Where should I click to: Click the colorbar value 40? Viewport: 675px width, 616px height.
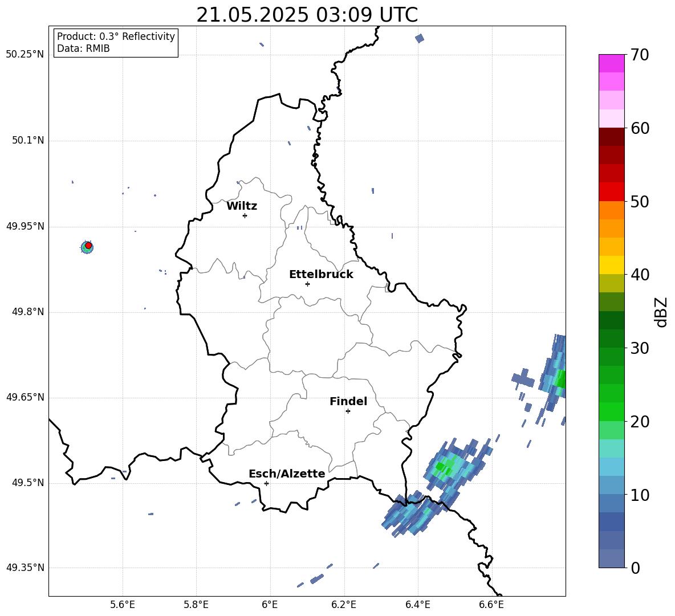click(x=640, y=275)
